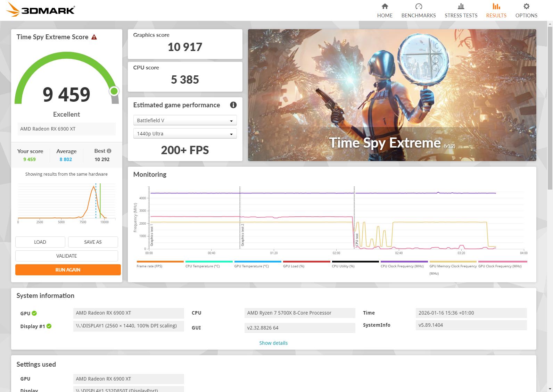Click the Home house icon

pyautogui.click(x=385, y=6)
